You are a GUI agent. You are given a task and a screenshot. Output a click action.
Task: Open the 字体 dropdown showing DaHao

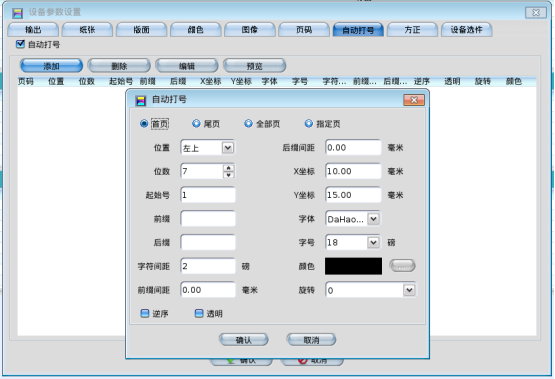pyautogui.click(x=373, y=219)
